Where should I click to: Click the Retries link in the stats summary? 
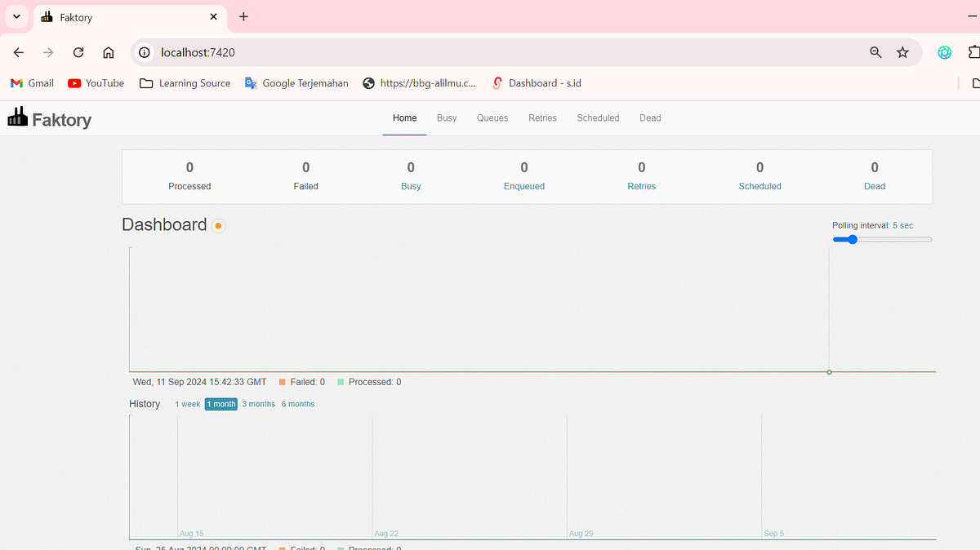[x=642, y=186]
